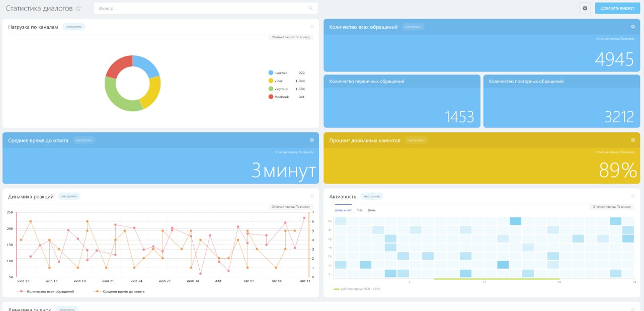Image resolution: width=644 pixels, height=311 pixels.
Task: Switch to День tab in Активность
Action: click(371, 210)
